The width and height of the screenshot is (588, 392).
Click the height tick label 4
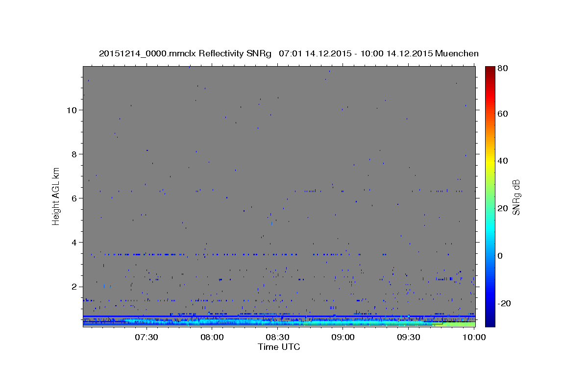click(x=74, y=242)
